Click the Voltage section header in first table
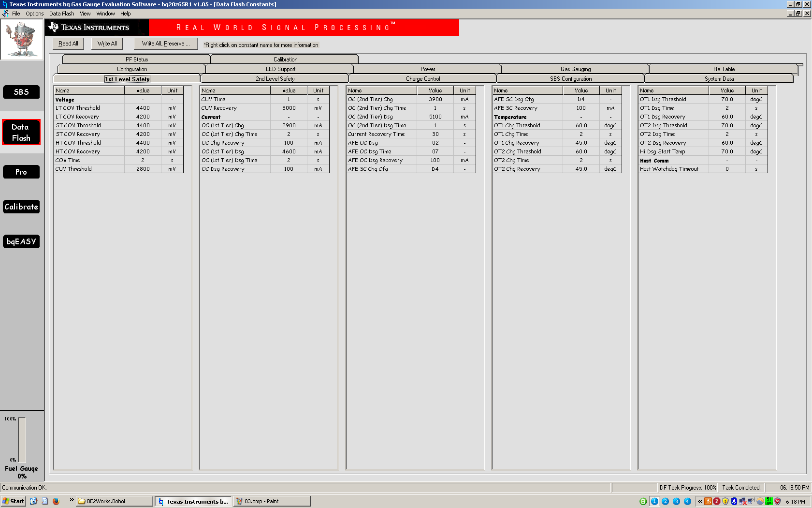 tap(65, 100)
